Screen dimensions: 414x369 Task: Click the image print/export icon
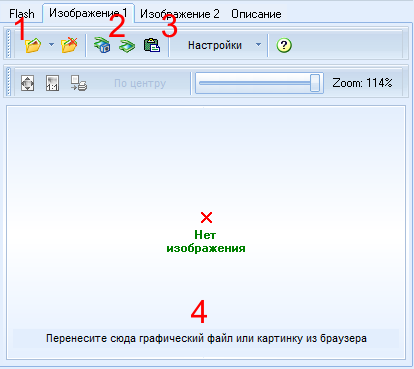point(79,83)
